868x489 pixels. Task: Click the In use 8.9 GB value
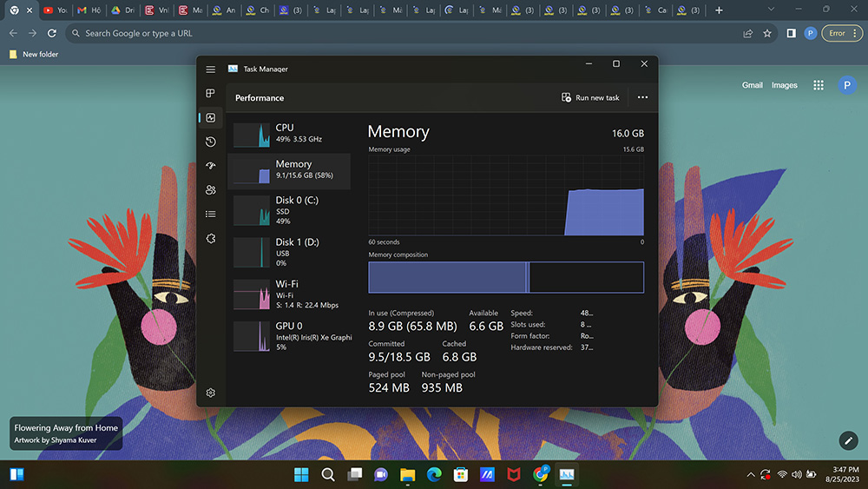[412, 327]
